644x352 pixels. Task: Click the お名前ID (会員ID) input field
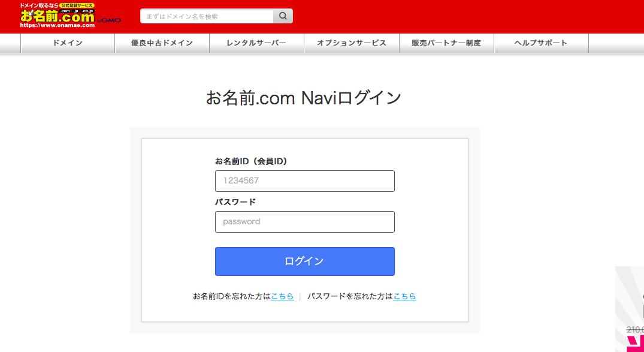point(305,181)
